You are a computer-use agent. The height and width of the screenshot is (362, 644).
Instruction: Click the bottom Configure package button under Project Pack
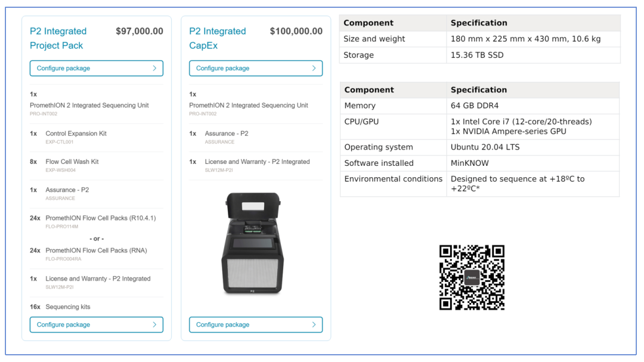pyautogui.click(x=97, y=324)
